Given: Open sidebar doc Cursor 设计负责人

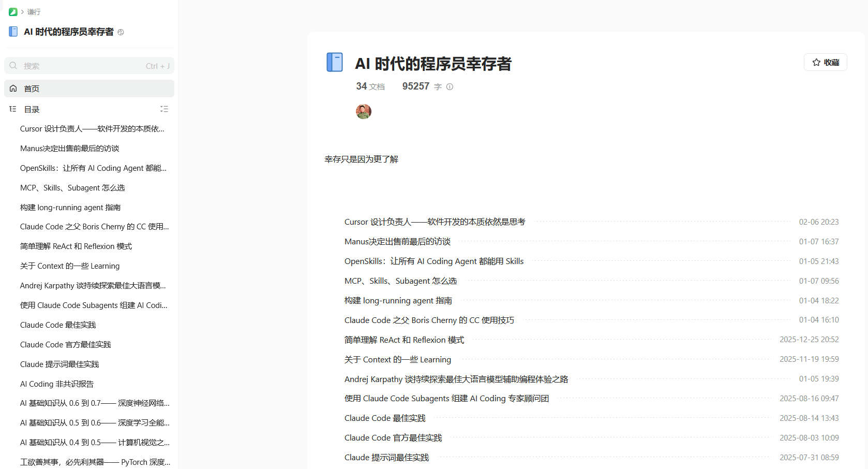Looking at the screenshot, I should click(x=92, y=129).
